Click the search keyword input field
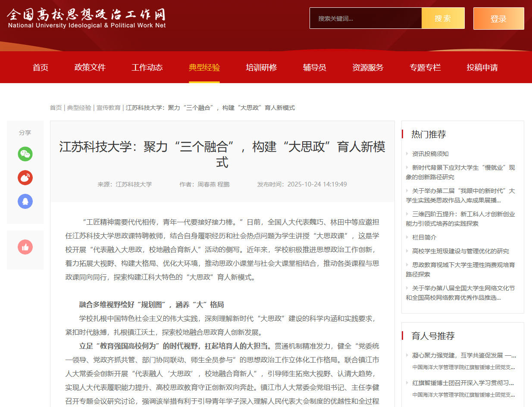This screenshot has width=532, height=407. pyautogui.click(x=365, y=19)
